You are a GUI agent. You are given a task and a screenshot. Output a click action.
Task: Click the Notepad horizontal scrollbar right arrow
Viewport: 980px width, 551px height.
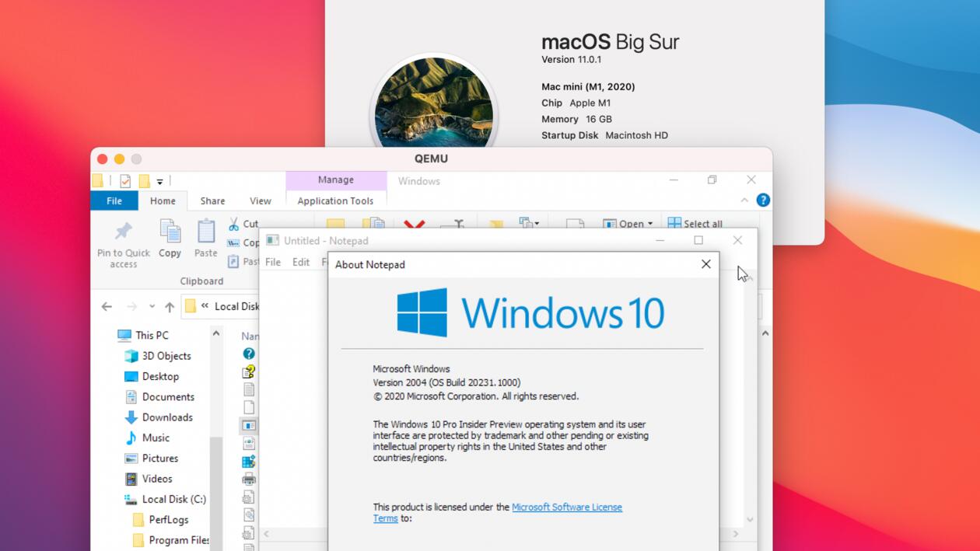coord(737,535)
